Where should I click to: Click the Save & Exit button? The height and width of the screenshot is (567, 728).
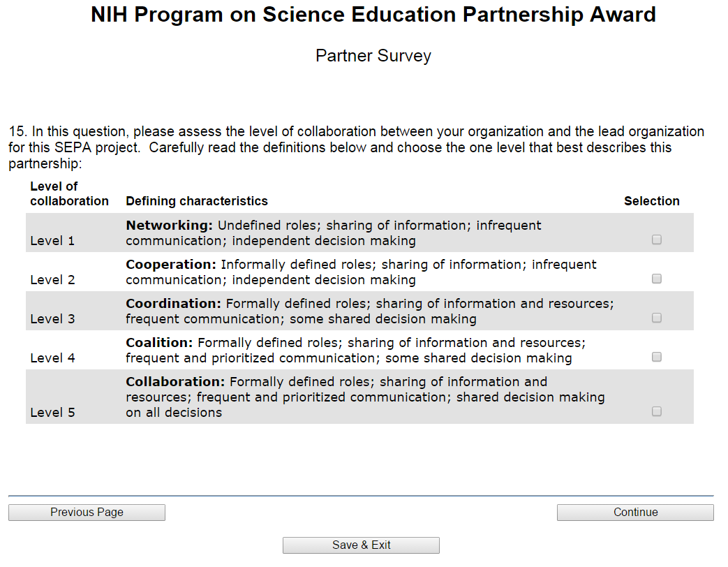pos(361,545)
